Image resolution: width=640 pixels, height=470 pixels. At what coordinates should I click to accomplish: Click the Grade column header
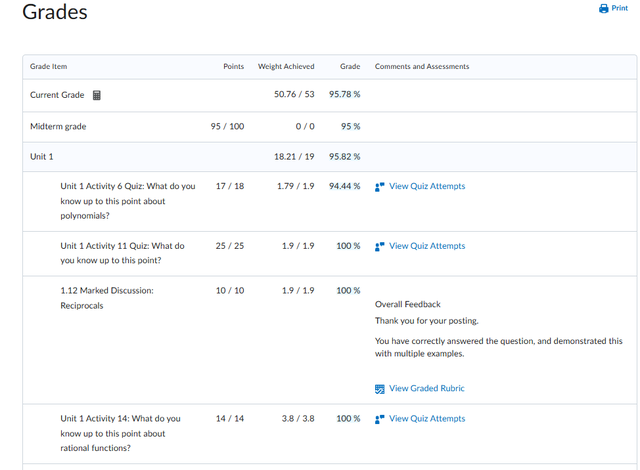coord(350,67)
